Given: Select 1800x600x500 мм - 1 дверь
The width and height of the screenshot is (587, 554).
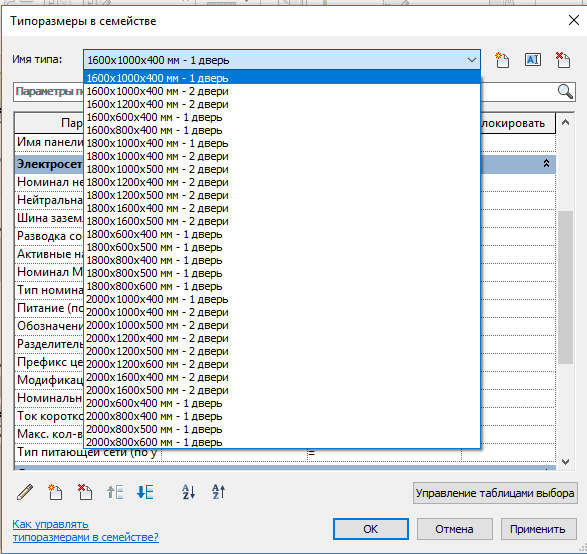Looking at the screenshot, I should (282, 247).
